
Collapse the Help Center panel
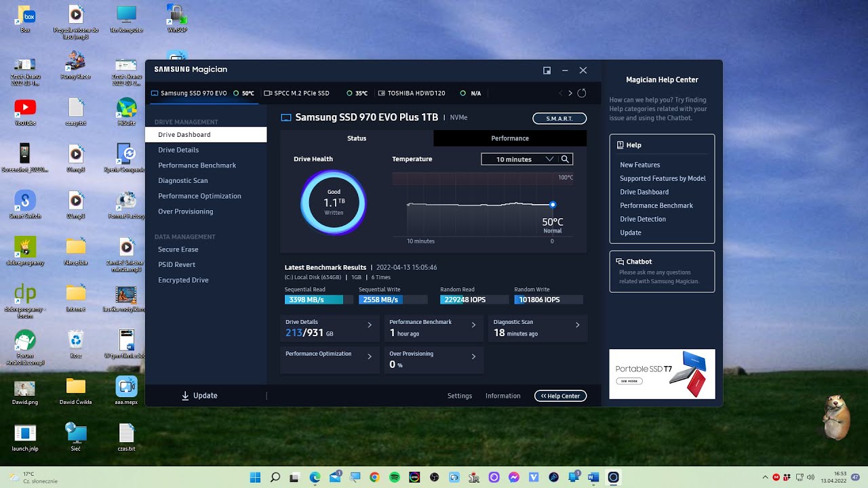pos(560,396)
